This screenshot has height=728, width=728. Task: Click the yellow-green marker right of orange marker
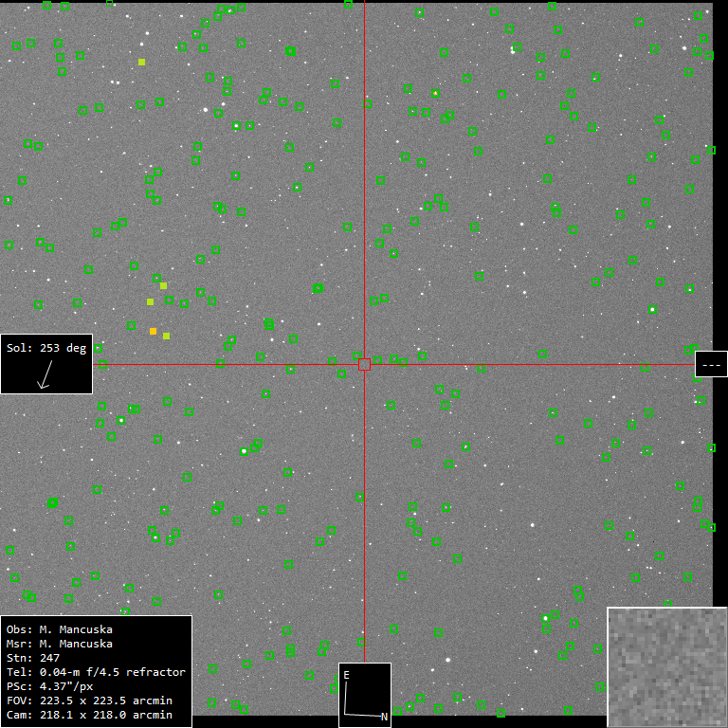coord(166,336)
